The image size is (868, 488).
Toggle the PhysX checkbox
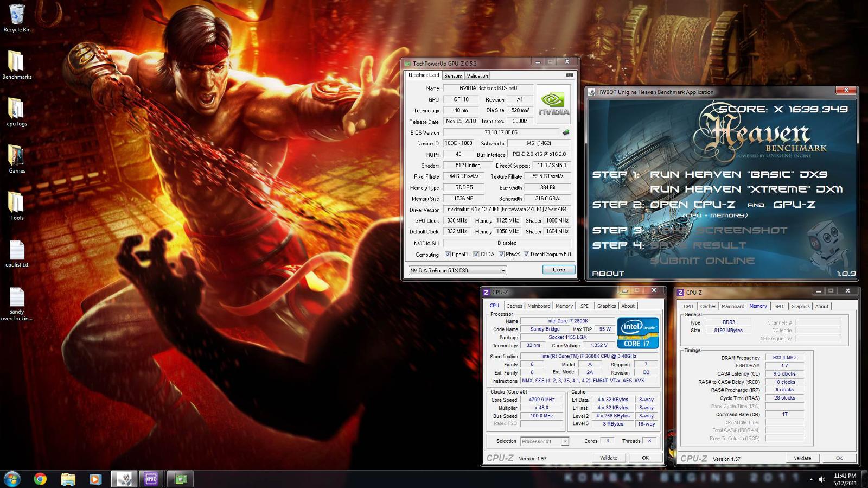pyautogui.click(x=502, y=254)
